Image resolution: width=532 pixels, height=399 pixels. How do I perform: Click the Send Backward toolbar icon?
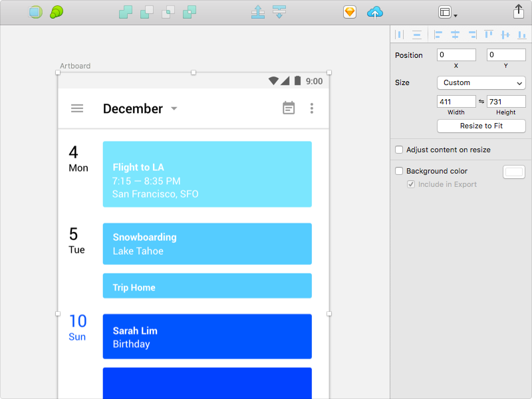tap(279, 12)
